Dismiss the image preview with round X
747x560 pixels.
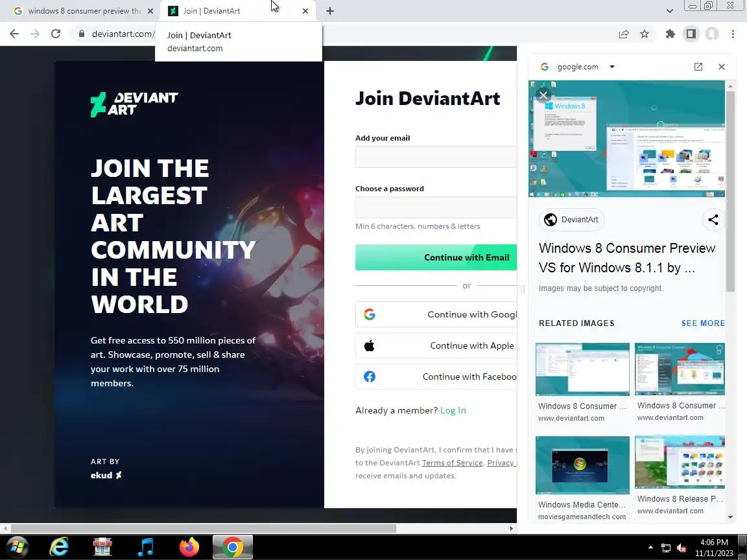[543, 95]
